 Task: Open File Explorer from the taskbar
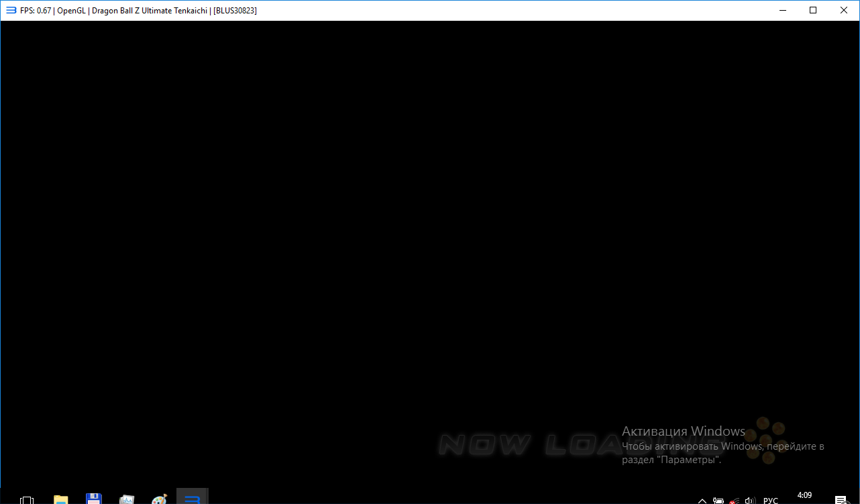coord(61,499)
